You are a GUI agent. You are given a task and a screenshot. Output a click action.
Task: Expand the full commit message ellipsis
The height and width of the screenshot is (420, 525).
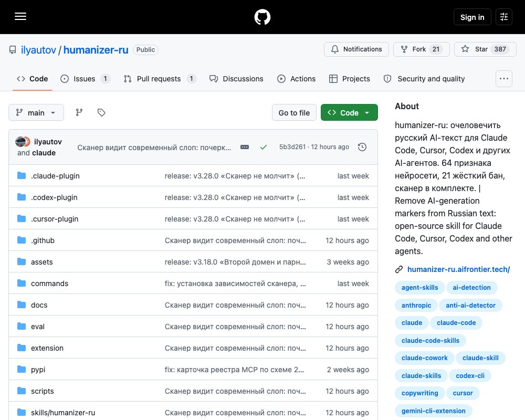tap(245, 147)
